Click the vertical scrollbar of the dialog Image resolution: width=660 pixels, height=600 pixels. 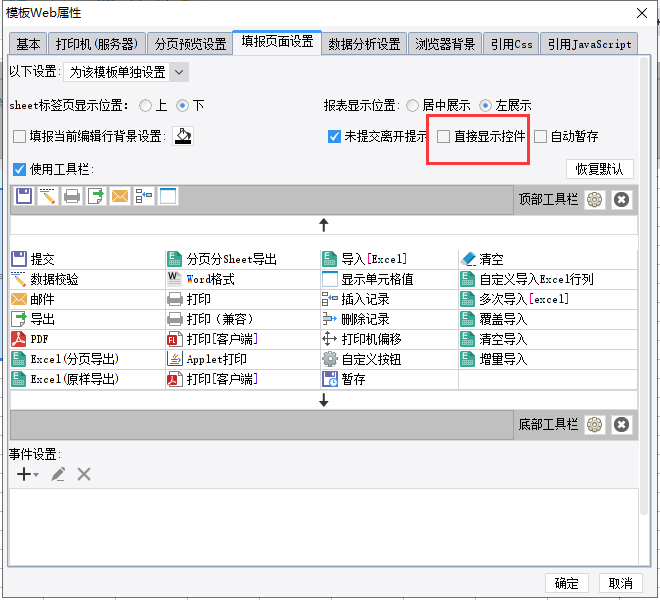point(644,286)
